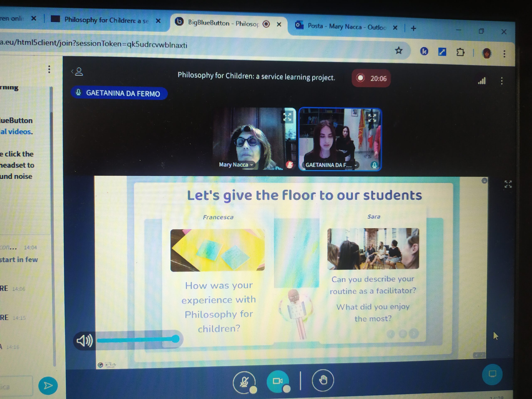Click the mic badge on GAETANINA webcam

click(374, 165)
